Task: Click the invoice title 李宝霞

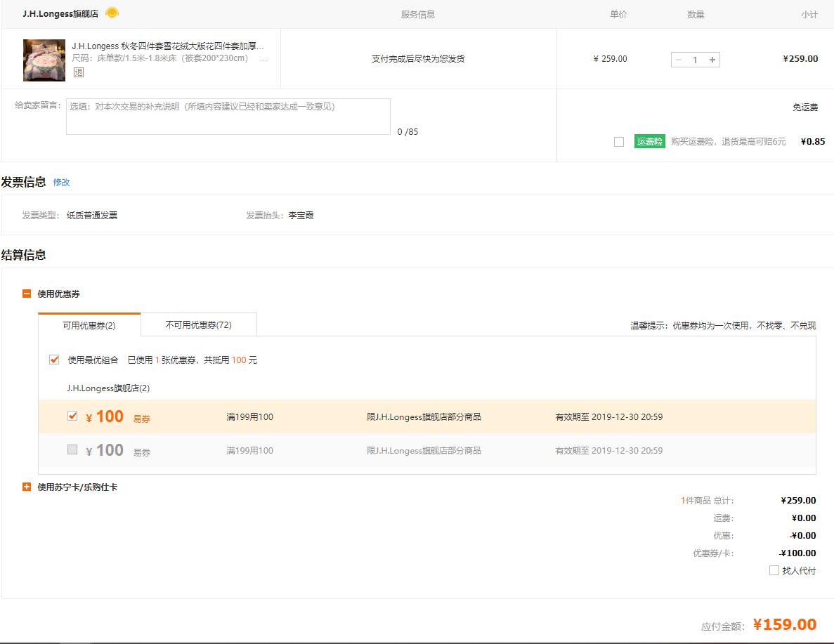Action: [x=301, y=216]
